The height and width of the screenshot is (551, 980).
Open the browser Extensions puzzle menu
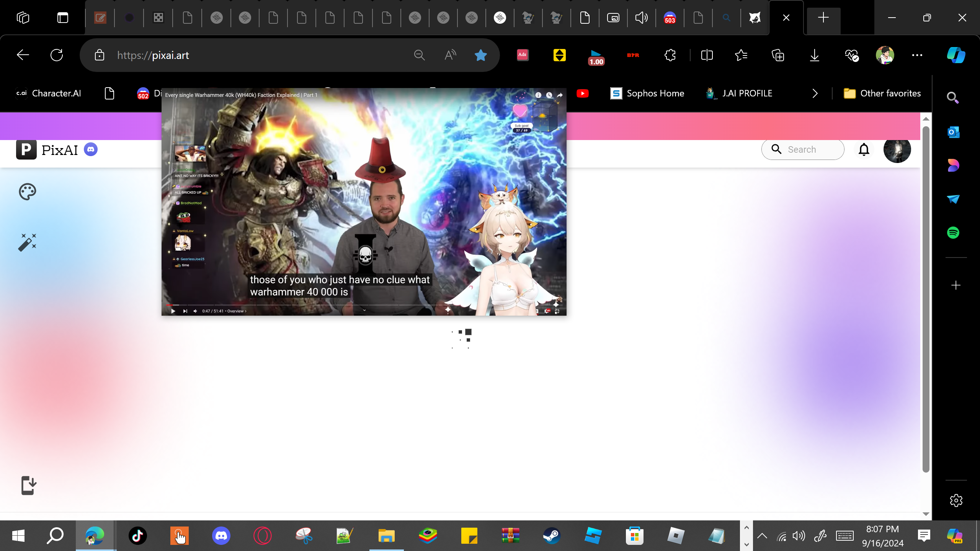click(670, 55)
